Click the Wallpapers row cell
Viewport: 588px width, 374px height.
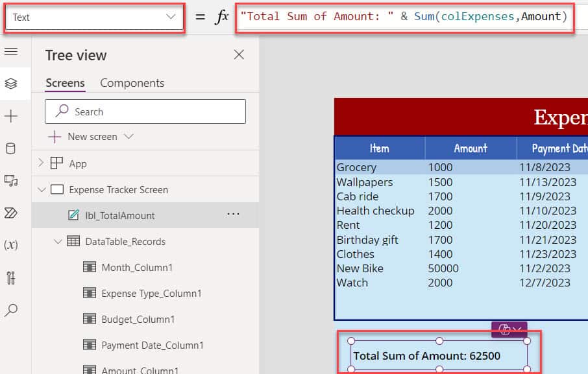point(365,182)
